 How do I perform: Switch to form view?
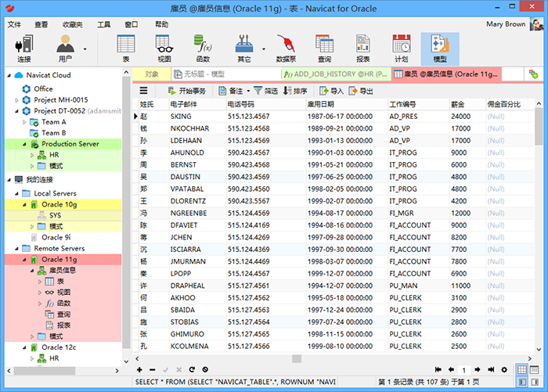click(x=535, y=369)
